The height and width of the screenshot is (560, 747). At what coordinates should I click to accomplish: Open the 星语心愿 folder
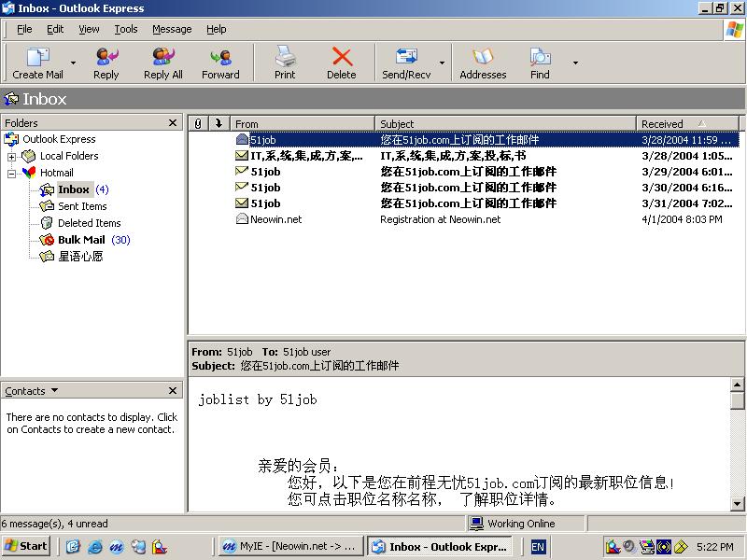tap(80, 256)
